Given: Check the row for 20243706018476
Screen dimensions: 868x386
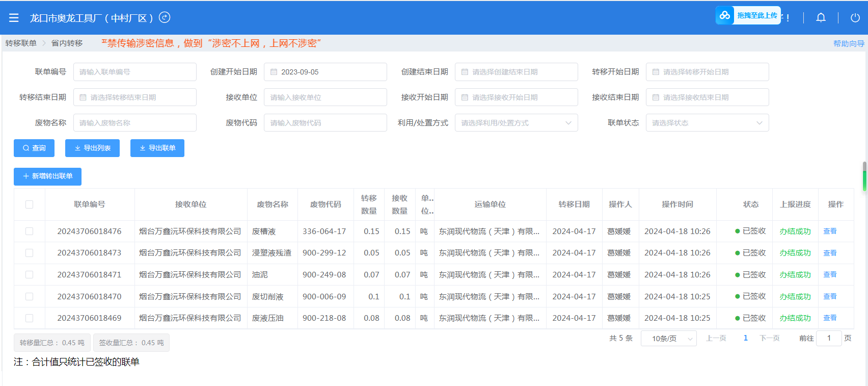Looking at the screenshot, I should (x=29, y=231).
